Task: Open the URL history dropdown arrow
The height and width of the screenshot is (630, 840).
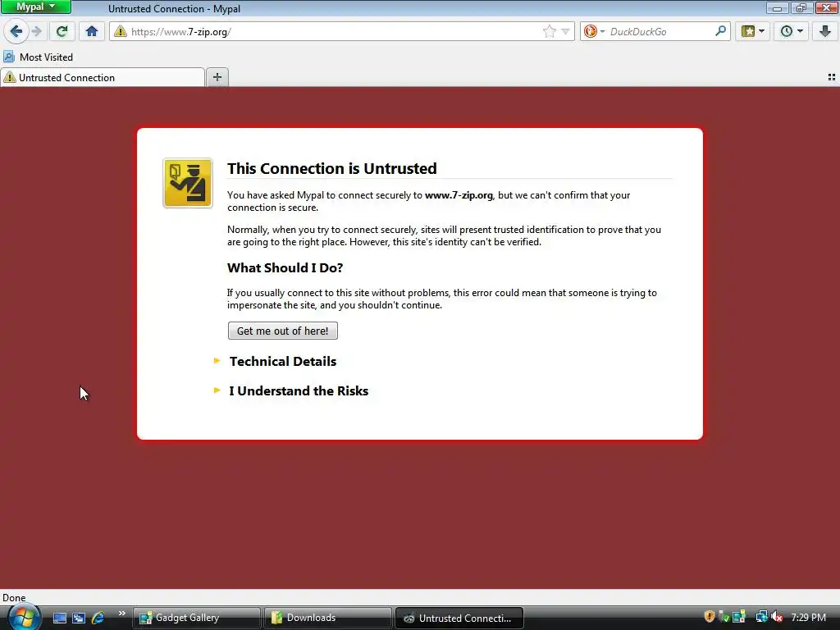Action: pos(565,32)
